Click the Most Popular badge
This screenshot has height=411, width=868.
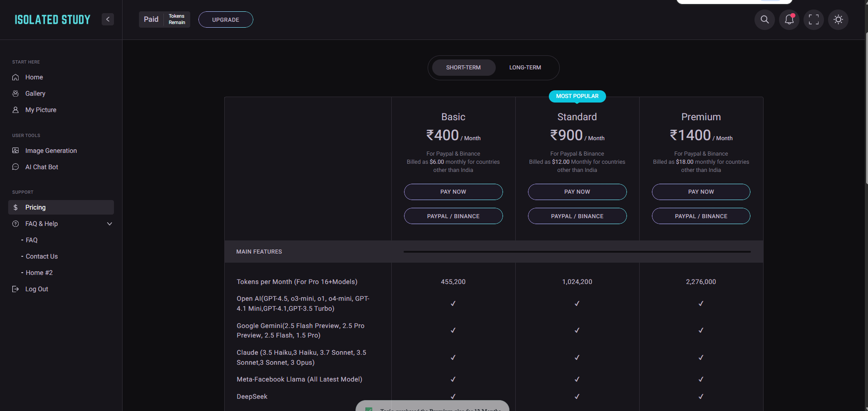point(577,96)
